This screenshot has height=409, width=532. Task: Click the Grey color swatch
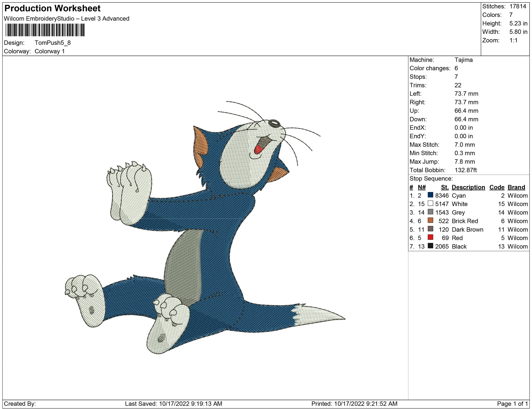click(x=430, y=212)
